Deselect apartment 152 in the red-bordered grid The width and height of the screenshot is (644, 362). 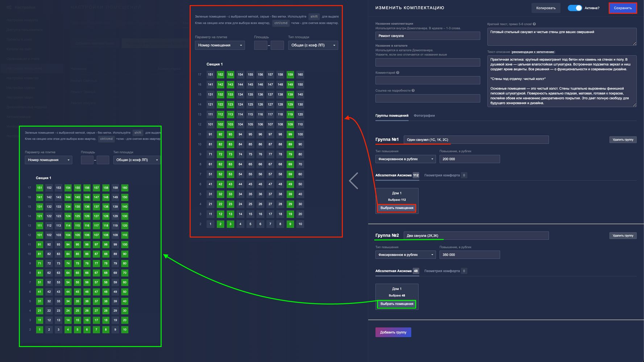[220, 75]
